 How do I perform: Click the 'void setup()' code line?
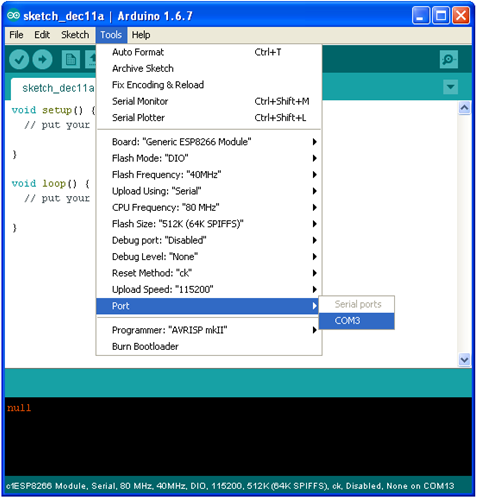coord(53,110)
